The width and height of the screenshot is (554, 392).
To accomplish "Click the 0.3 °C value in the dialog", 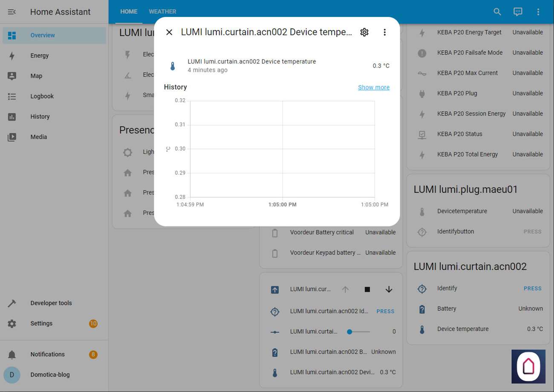I will [381, 66].
